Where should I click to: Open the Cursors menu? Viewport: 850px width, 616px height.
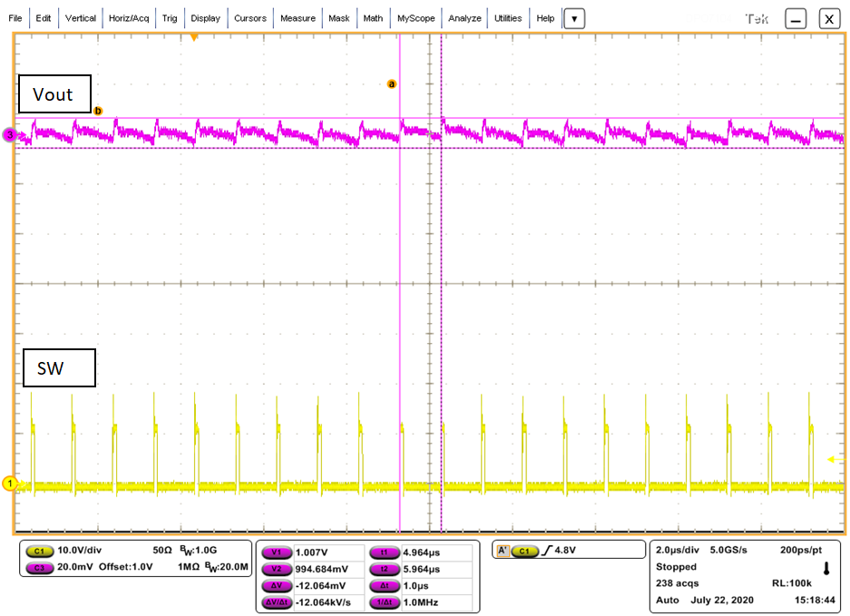250,17
